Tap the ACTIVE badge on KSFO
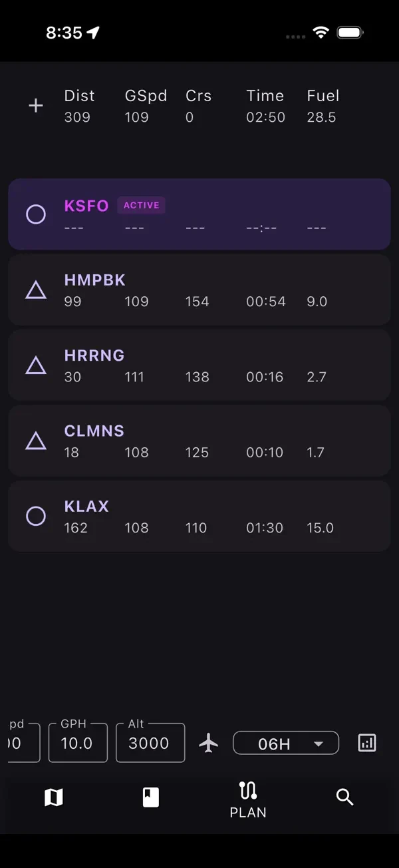399x868 pixels. (142, 205)
